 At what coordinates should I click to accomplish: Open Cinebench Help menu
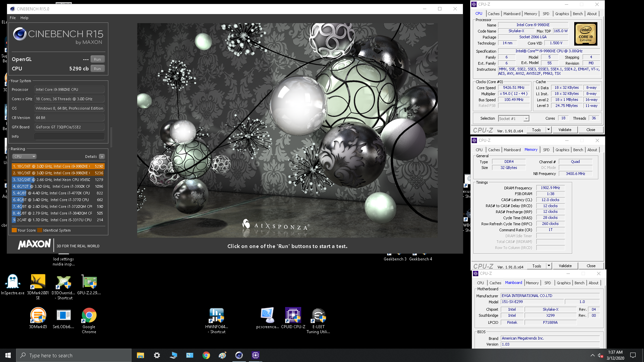click(x=24, y=18)
